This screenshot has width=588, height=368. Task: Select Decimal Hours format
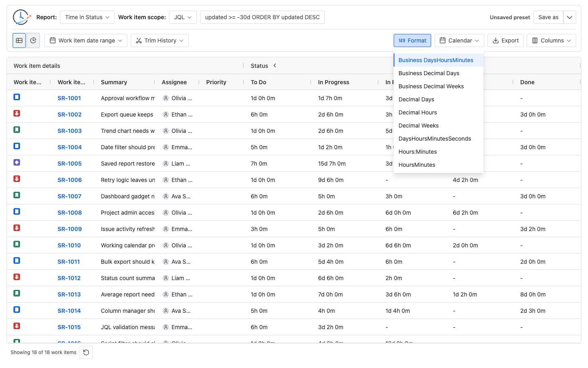439,112
